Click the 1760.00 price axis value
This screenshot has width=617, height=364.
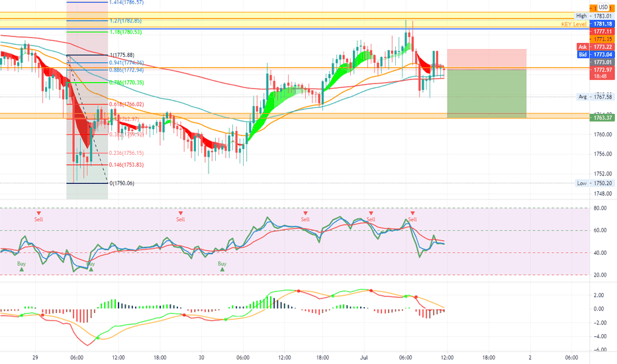tap(603, 134)
